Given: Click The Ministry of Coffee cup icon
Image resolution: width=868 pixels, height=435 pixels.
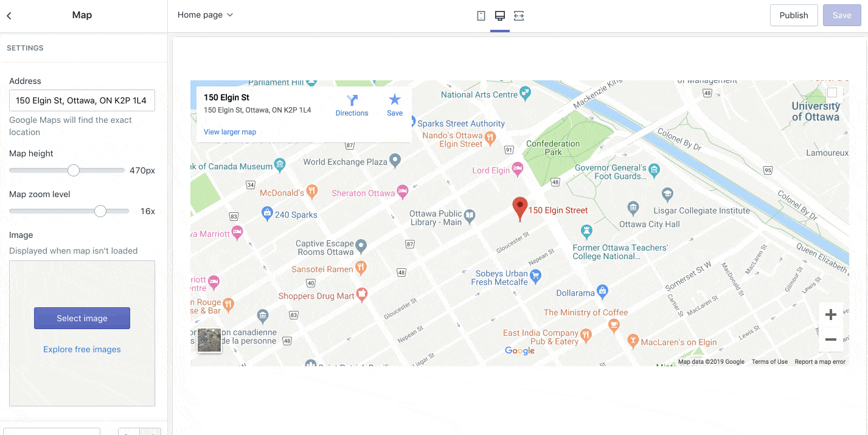Looking at the screenshot, I should 614,326.
